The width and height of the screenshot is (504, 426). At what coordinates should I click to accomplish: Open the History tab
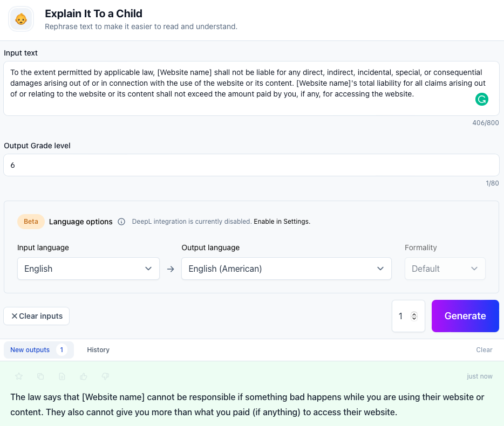(98, 350)
